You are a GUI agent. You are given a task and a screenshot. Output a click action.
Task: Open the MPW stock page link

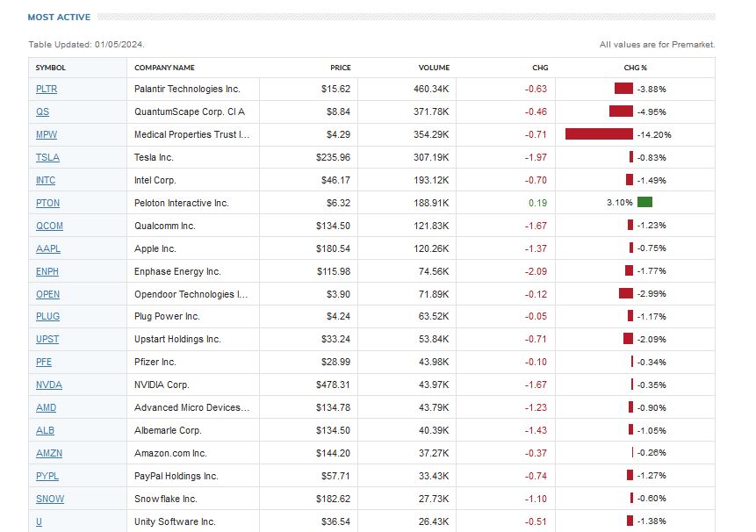(47, 134)
